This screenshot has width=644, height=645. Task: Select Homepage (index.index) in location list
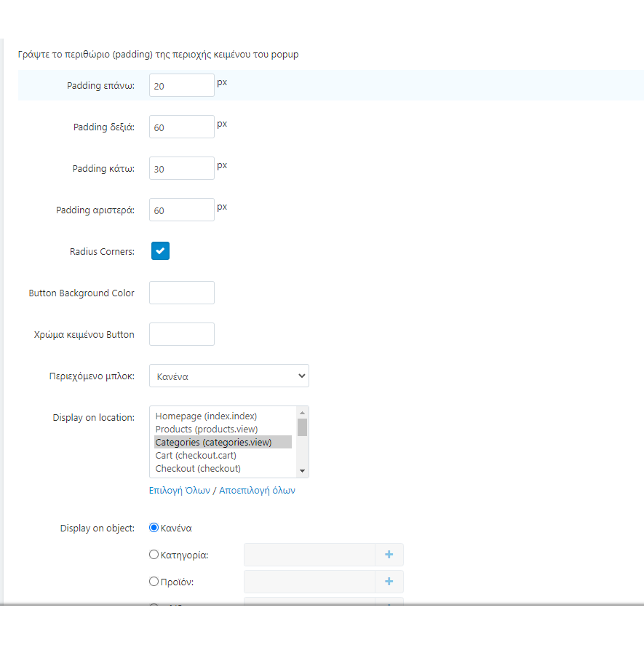(x=207, y=416)
